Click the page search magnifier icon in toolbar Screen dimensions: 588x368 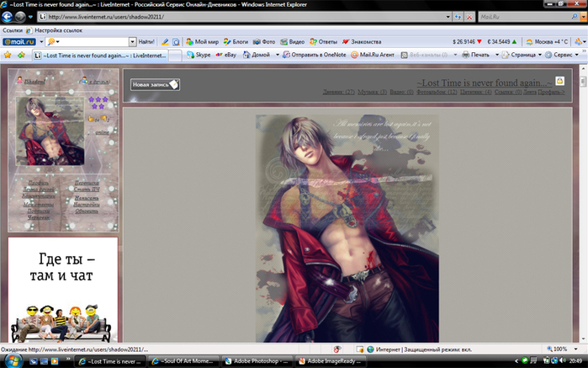pyautogui.click(x=176, y=42)
